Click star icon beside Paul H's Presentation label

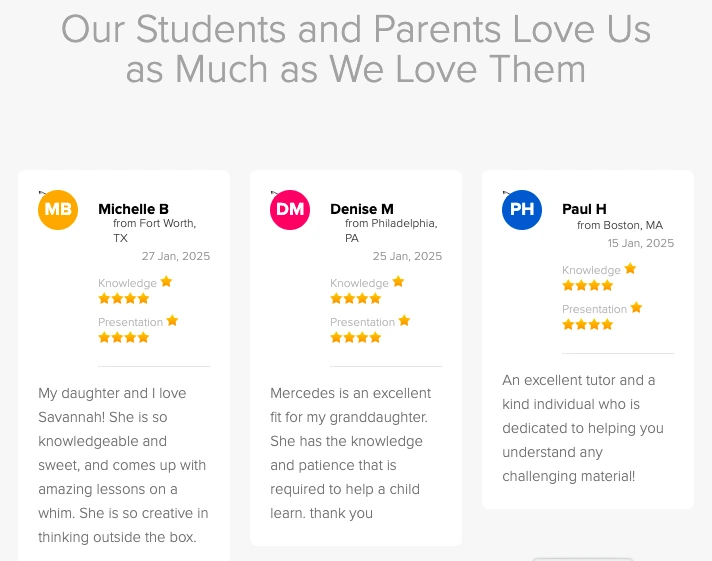(x=636, y=308)
